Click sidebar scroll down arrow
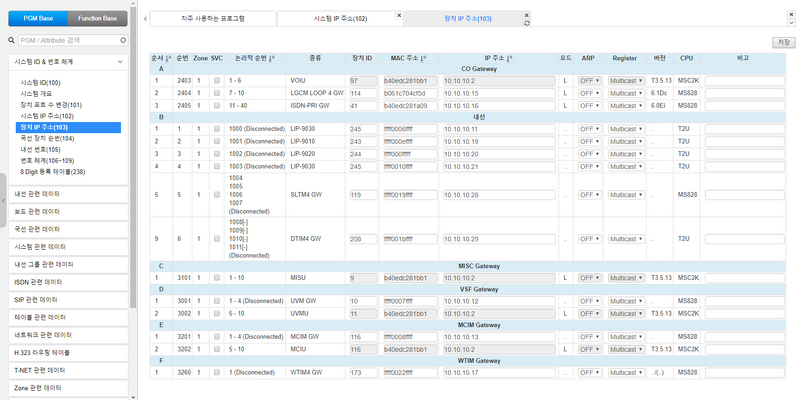The height and width of the screenshot is (400, 800). tap(133, 397)
